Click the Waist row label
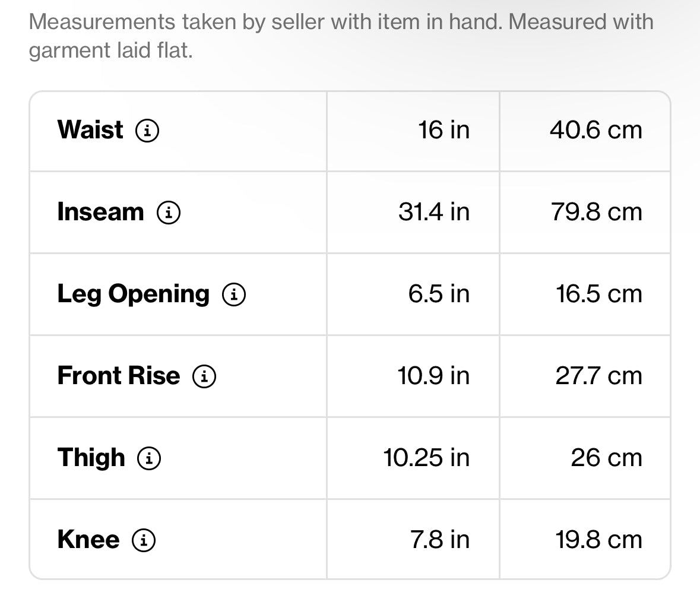The height and width of the screenshot is (589, 700). point(90,130)
